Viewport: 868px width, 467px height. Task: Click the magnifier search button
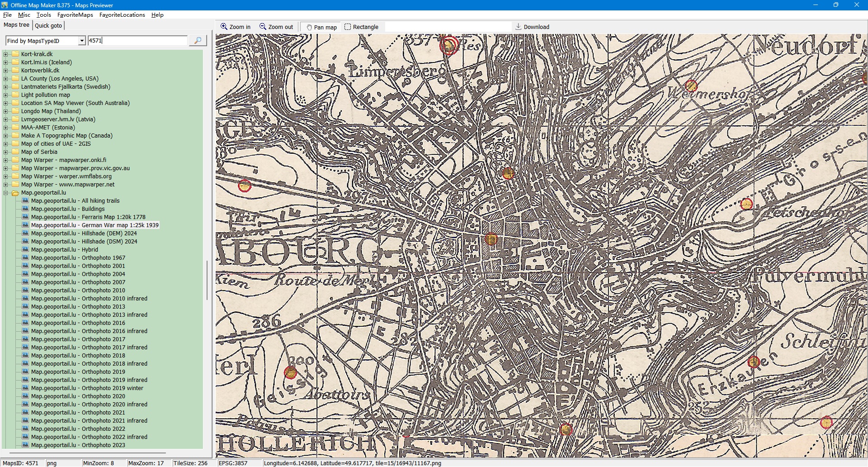(x=198, y=41)
